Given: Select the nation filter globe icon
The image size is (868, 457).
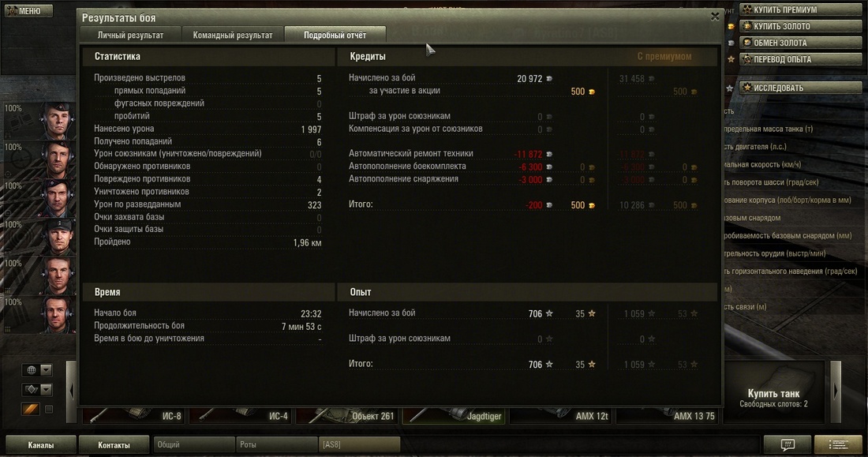Looking at the screenshot, I should click(32, 370).
